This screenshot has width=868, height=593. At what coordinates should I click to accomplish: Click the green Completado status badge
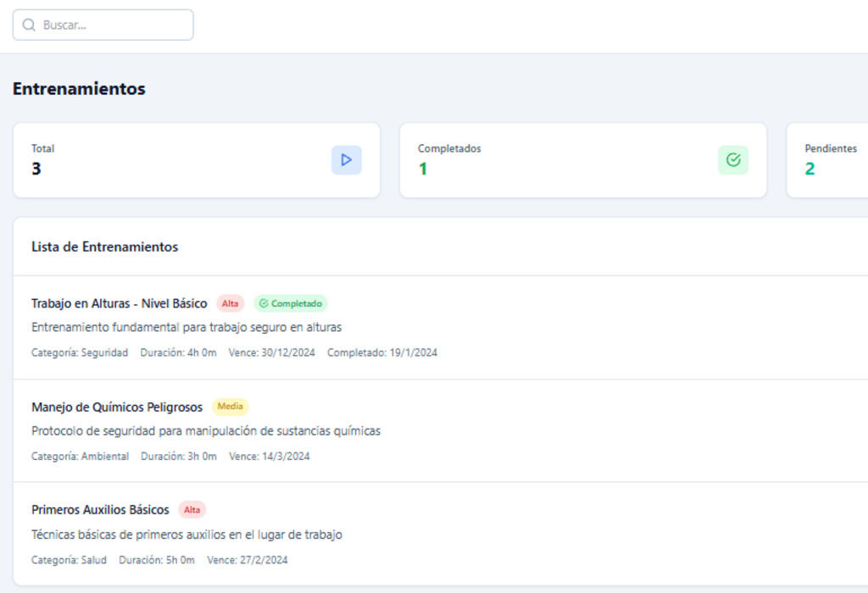point(291,303)
